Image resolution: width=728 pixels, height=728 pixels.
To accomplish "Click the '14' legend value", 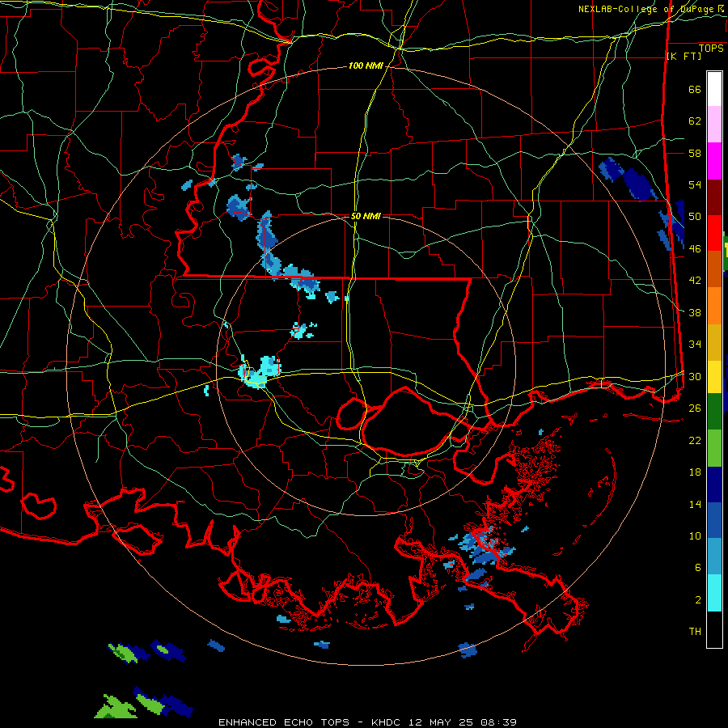I will [695, 504].
